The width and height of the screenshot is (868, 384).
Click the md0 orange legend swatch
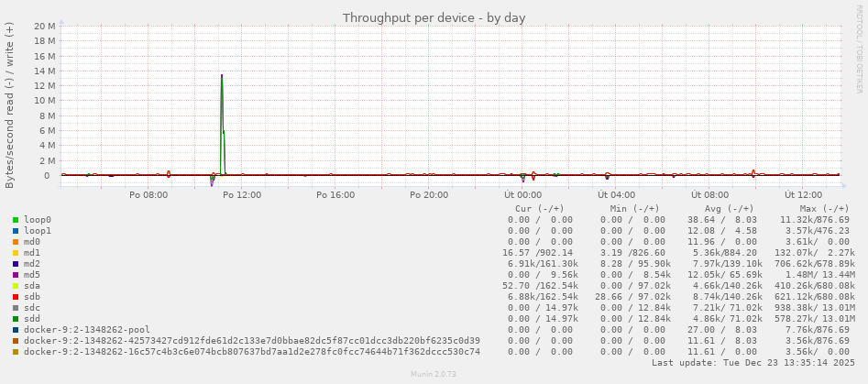click(16, 242)
